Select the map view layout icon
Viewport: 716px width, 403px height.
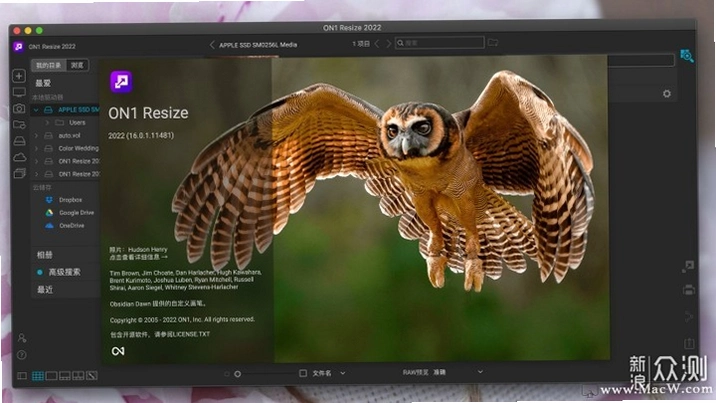click(x=92, y=376)
